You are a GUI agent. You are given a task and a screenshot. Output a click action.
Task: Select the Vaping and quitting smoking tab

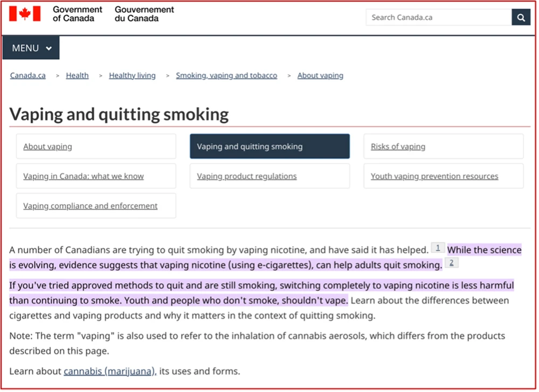(269, 146)
